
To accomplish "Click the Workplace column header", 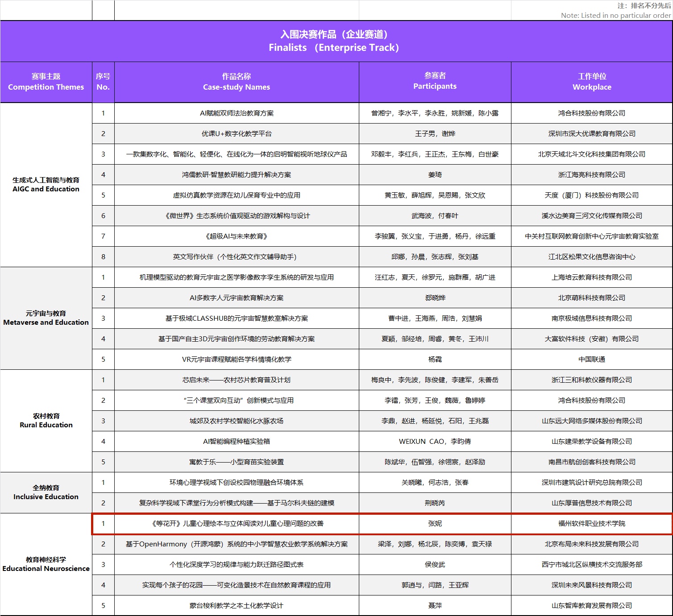I will click(x=592, y=82).
